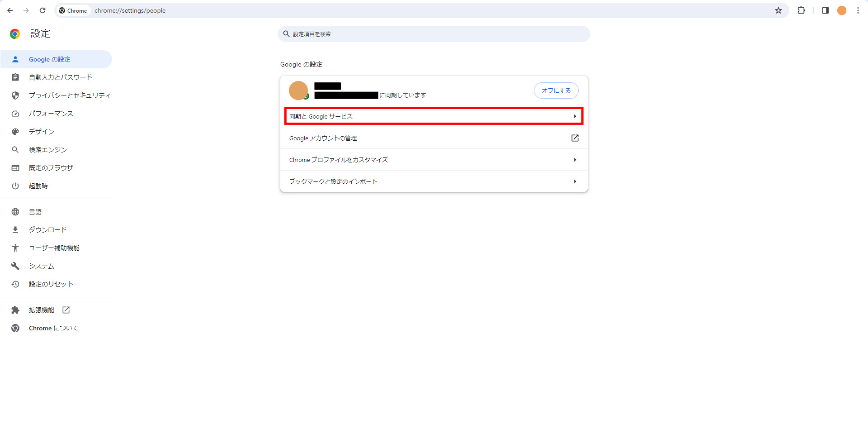
Task: Select 自動入力とパスワード in sidebar
Action: 60,77
